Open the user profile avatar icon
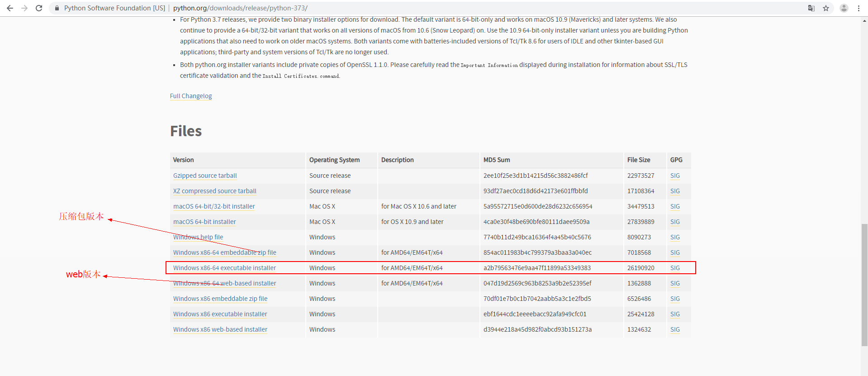The image size is (868, 376). 844,8
